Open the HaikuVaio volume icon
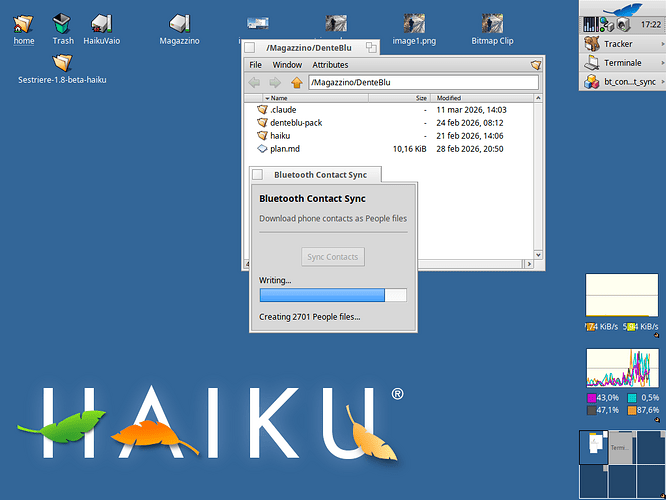The width and height of the screenshot is (666, 500). [101, 24]
